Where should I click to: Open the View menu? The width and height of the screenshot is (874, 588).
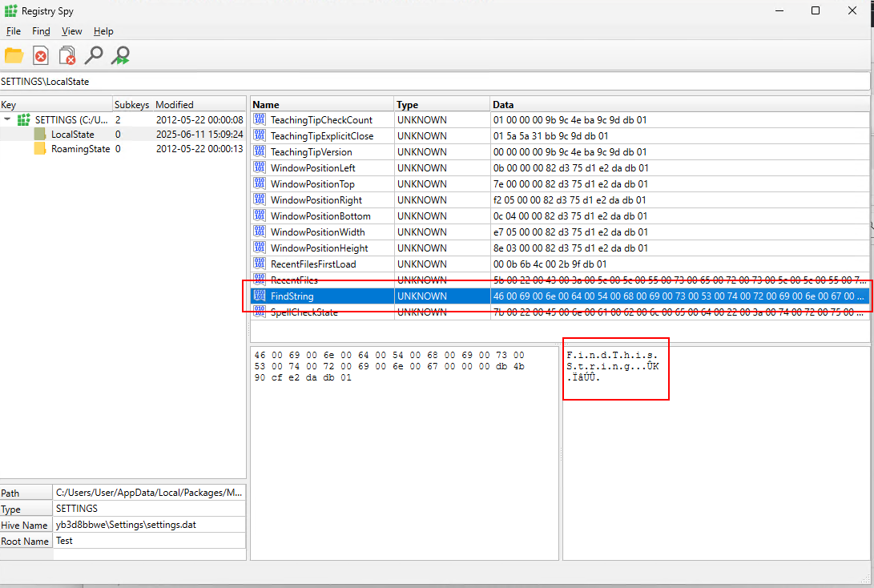[x=72, y=31]
